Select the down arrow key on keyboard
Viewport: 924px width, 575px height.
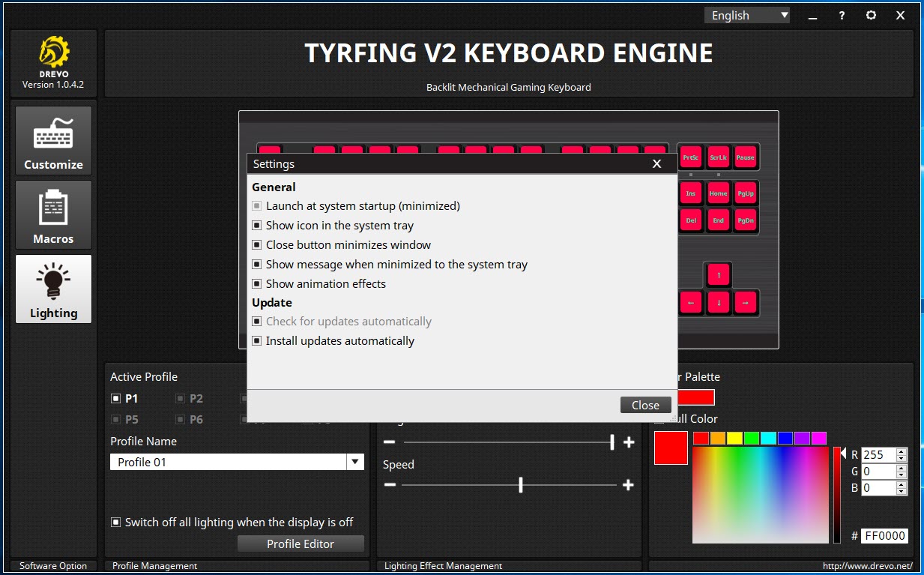point(718,302)
